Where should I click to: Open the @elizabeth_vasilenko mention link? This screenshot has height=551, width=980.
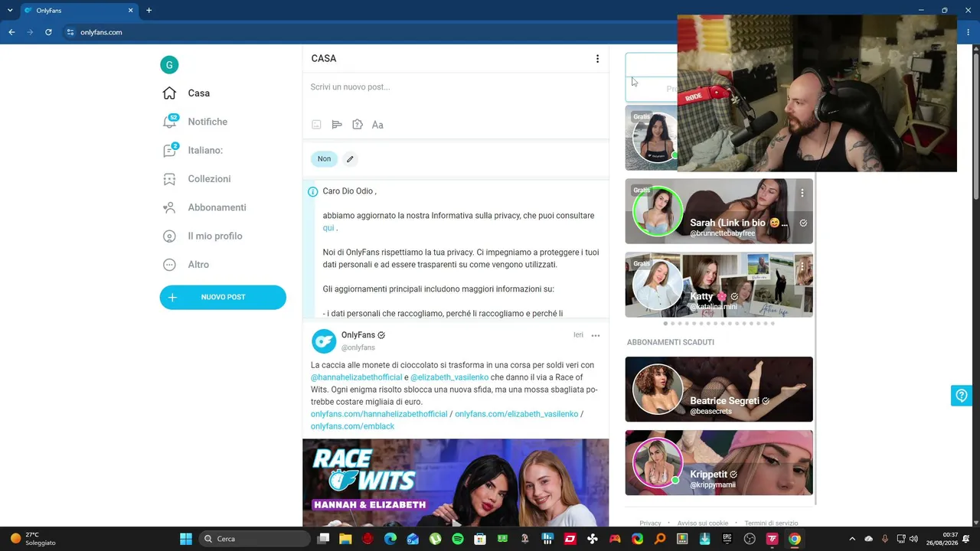449,377
